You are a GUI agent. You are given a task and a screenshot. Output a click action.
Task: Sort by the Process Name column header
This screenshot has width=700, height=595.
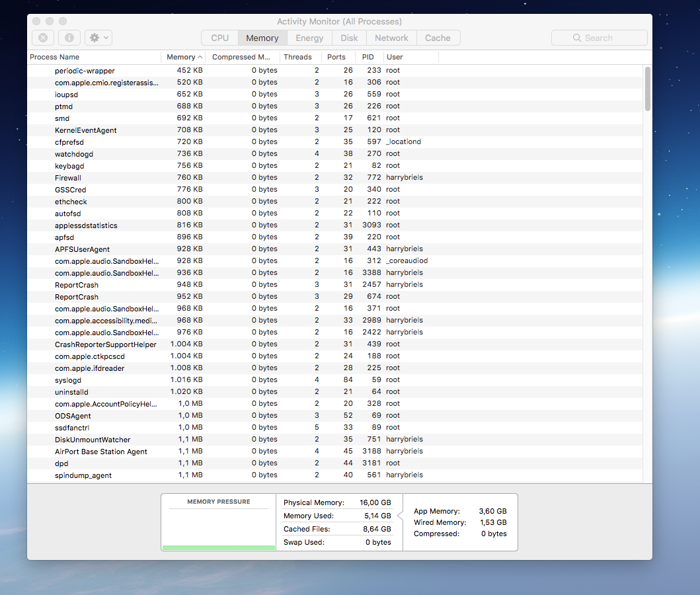93,57
